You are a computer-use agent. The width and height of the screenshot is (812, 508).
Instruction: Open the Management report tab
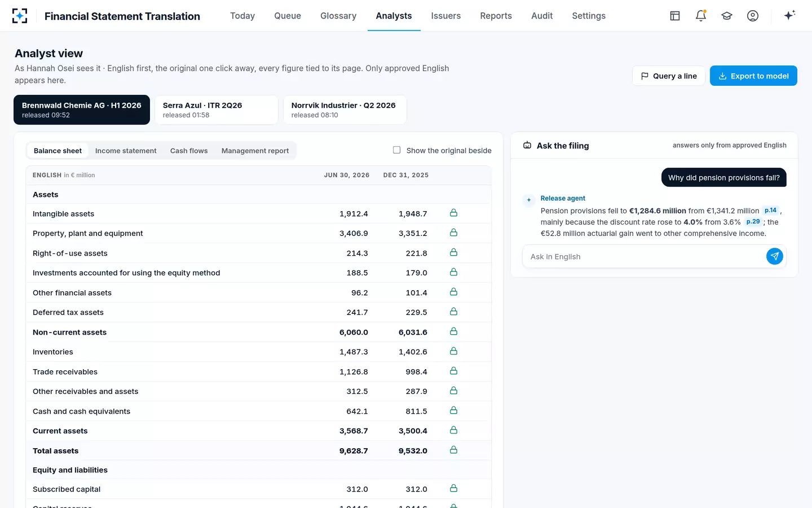click(255, 151)
